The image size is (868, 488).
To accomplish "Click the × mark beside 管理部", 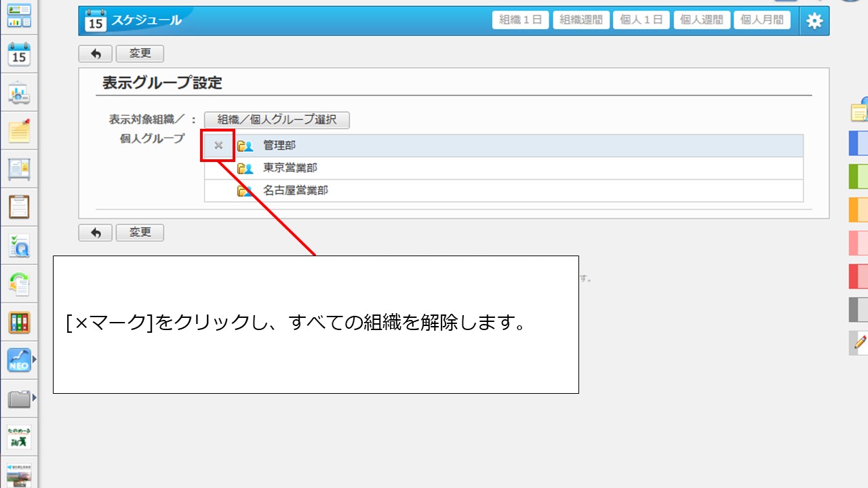I will (218, 145).
